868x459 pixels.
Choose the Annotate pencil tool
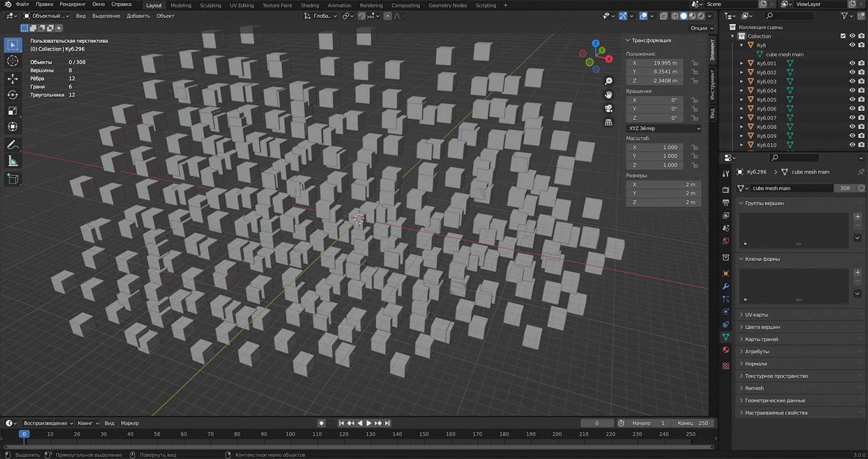coord(12,145)
